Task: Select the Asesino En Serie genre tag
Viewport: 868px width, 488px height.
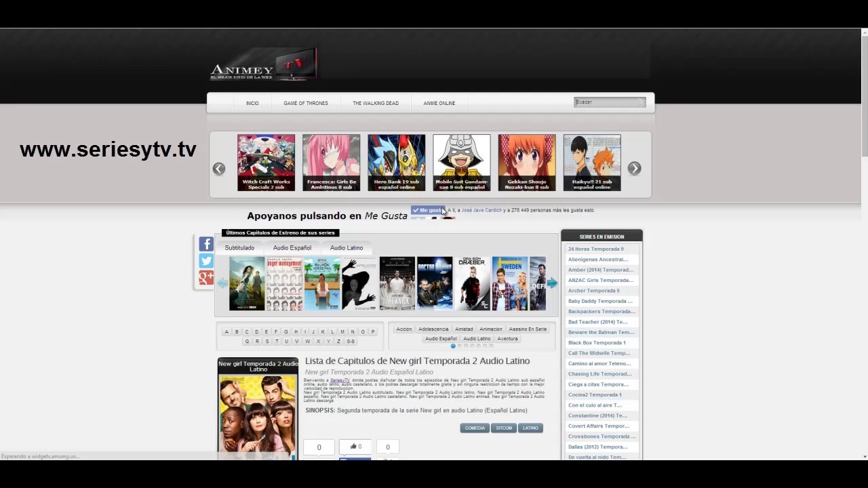Action: point(528,329)
